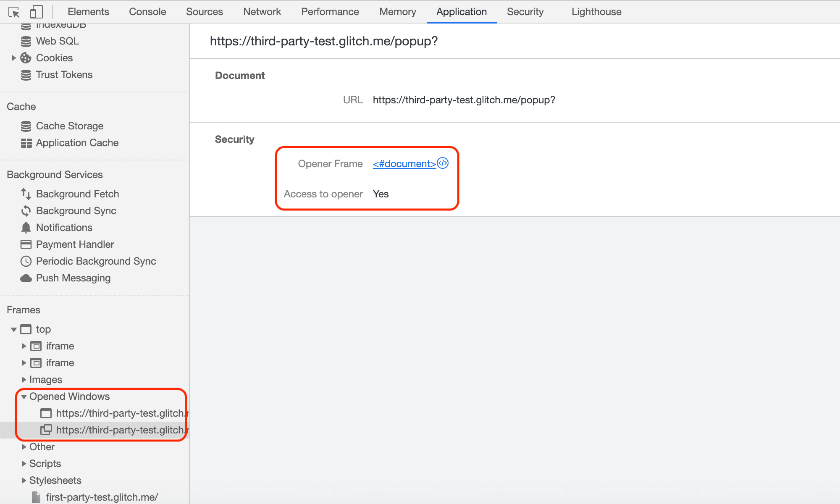Open the Notifications background service
Screen dimensions: 840x504
point(63,227)
